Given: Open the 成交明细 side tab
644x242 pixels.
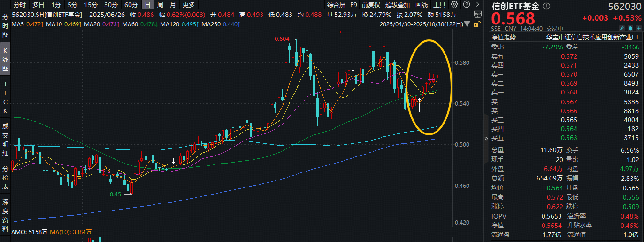Looking at the screenshot, I should (6, 139).
